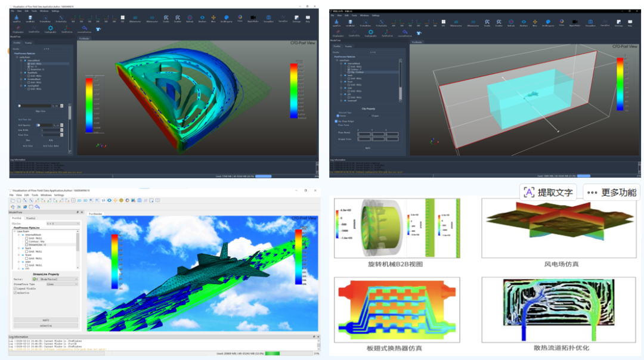Click shirt skin icon in top-left window
This screenshot has height=360, width=644.
click(98, 29)
